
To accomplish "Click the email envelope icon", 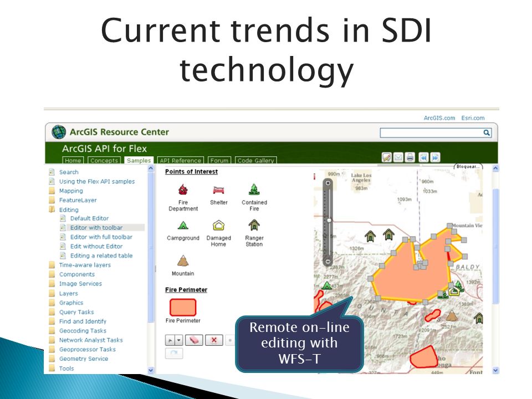I will point(398,157).
